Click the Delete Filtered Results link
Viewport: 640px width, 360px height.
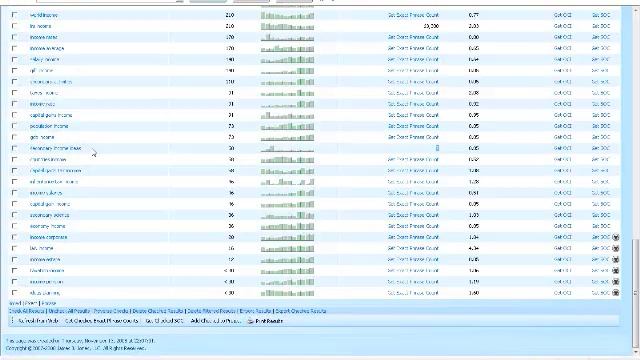pyautogui.click(x=211, y=311)
